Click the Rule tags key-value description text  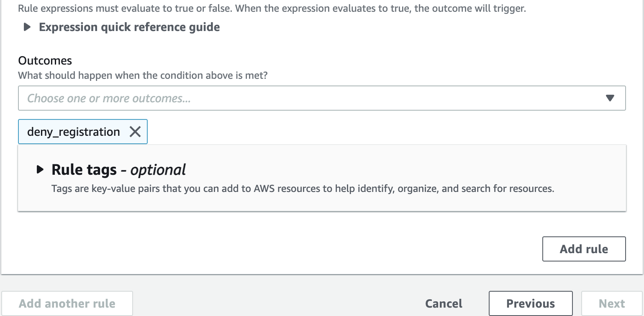pos(303,189)
